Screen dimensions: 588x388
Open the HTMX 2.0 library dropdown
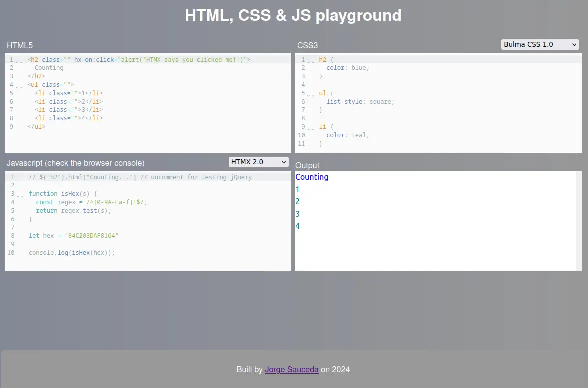[258, 162]
